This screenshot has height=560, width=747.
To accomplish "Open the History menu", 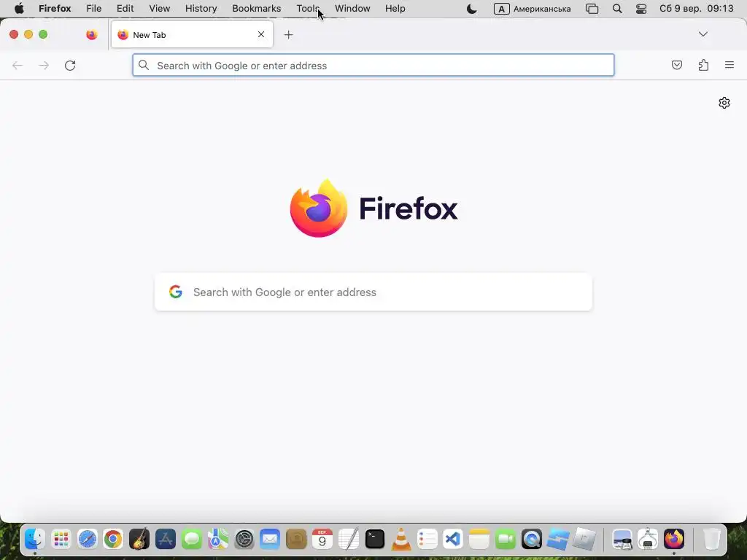I will pyautogui.click(x=201, y=9).
